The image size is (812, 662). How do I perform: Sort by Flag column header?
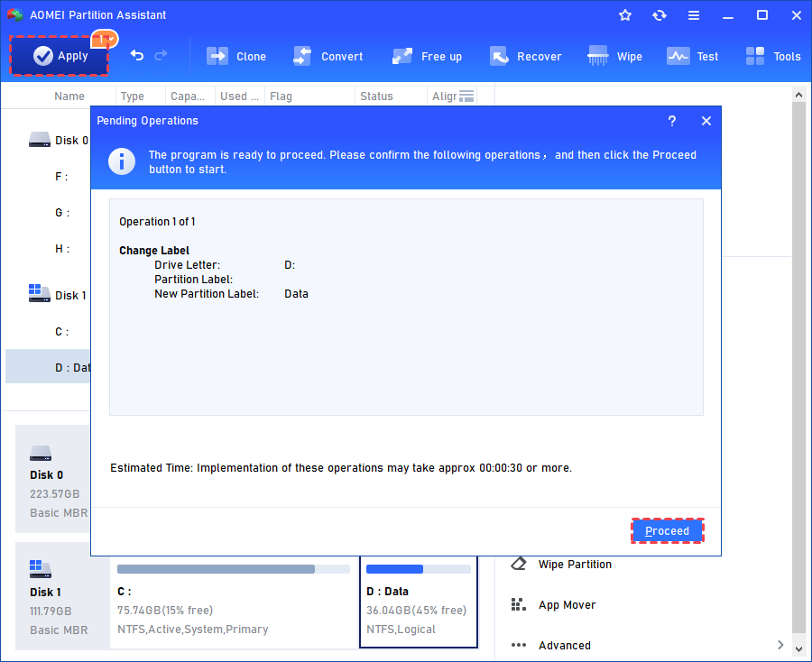[x=281, y=97]
